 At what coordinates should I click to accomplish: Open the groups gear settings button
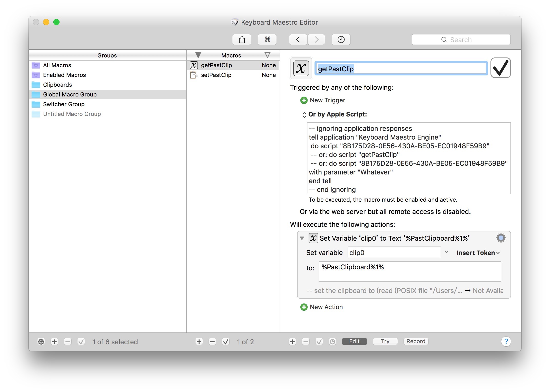tap(41, 342)
